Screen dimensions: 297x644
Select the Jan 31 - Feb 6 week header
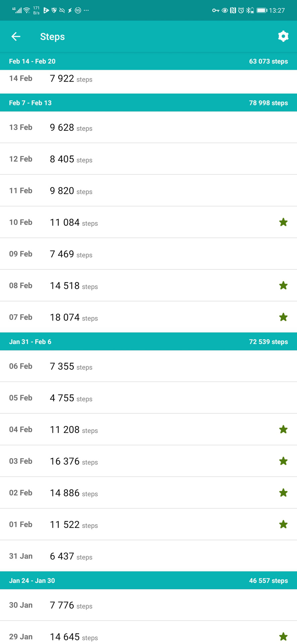click(x=148, y=342)
